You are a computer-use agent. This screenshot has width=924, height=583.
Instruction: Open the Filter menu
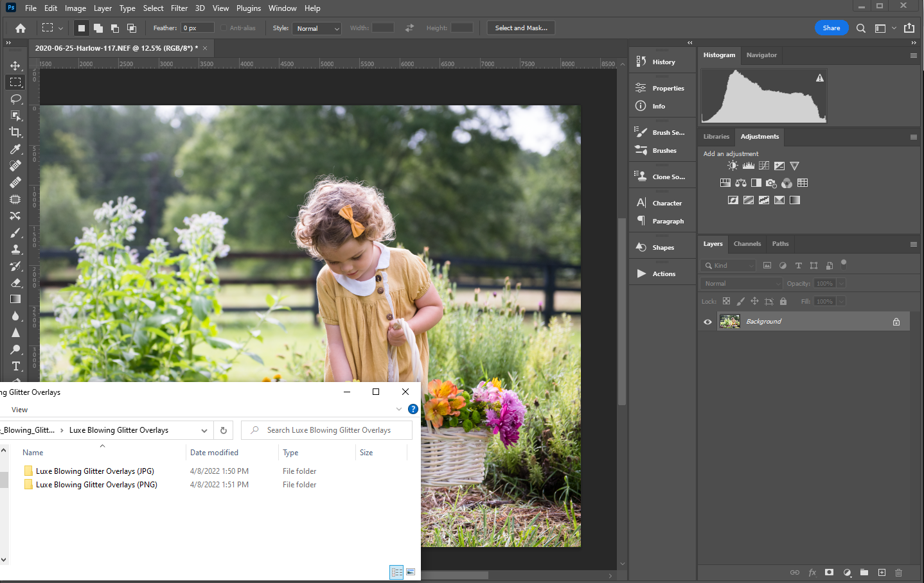179,8
